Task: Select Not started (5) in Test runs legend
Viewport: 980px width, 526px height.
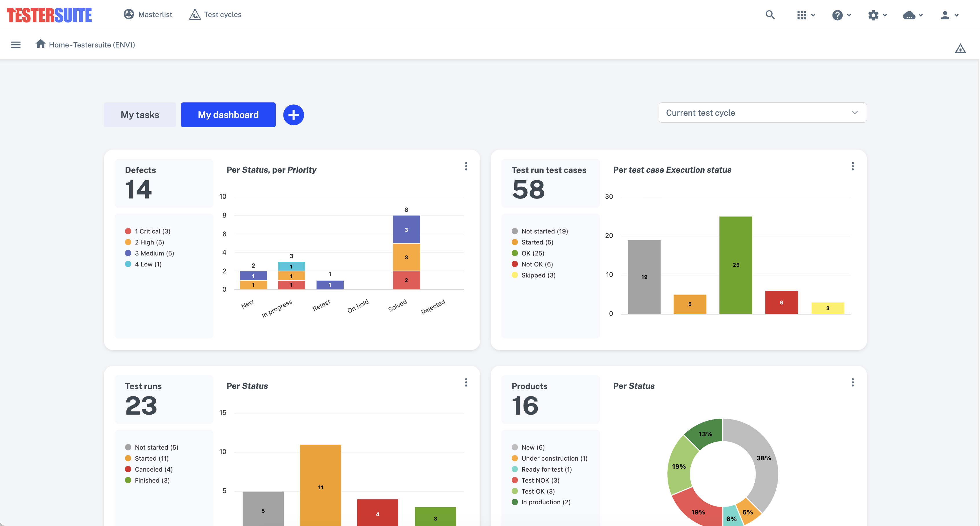Action: click(x=152, y=448)
